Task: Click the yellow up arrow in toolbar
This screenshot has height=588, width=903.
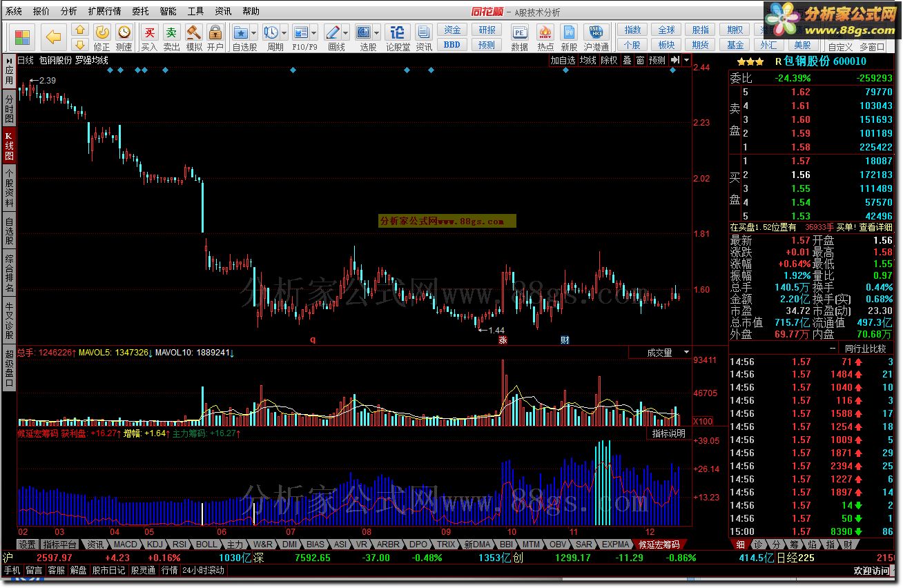Action: [80, 30]
